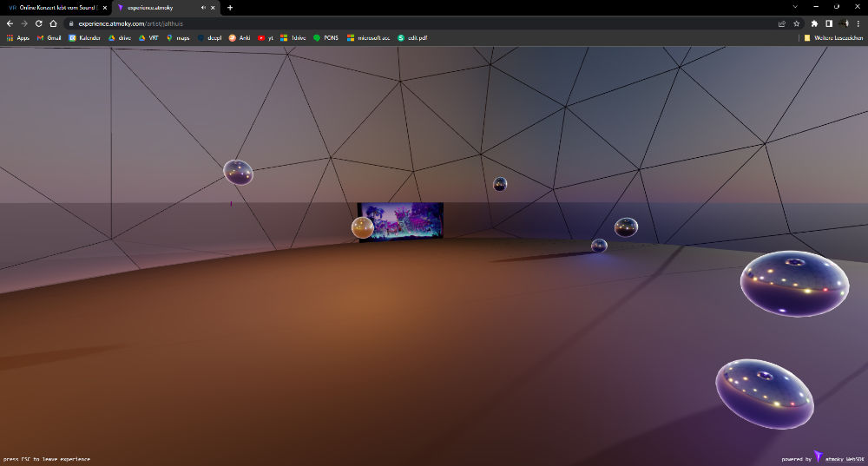
Task: Open the Gmail bookmark
Action: click(49, 38)
